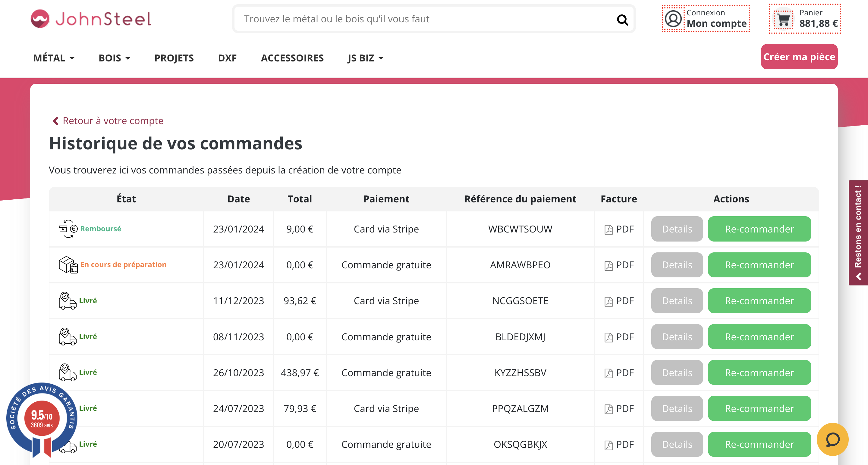Open the ACCESSOIRES menu item

pos(292,58)
